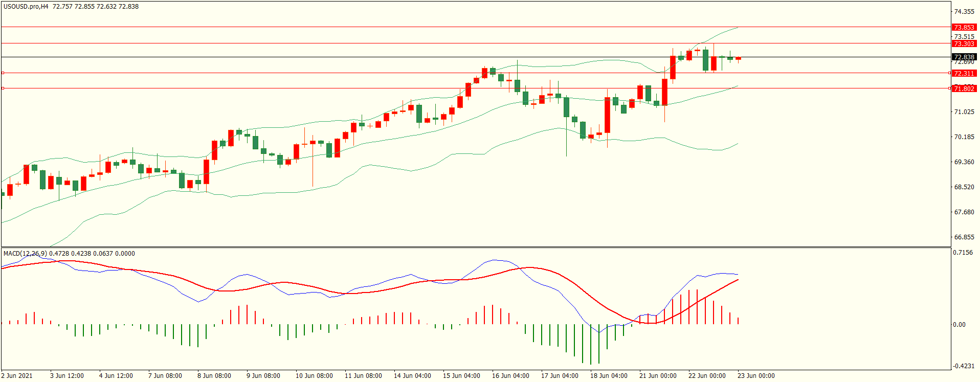Select the 23 Jun 00:00 time axis label

[756, 376]
